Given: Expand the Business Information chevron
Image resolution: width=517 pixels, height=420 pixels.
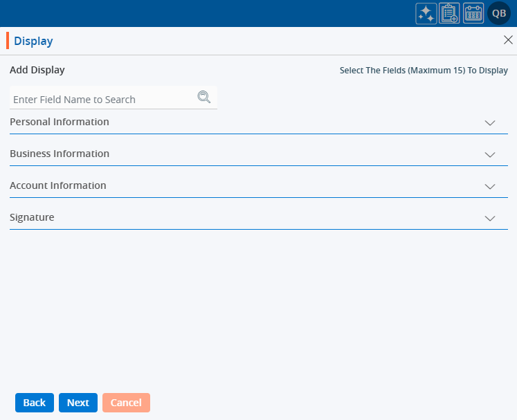Looking at the screenshot, I should click(490, 154).
